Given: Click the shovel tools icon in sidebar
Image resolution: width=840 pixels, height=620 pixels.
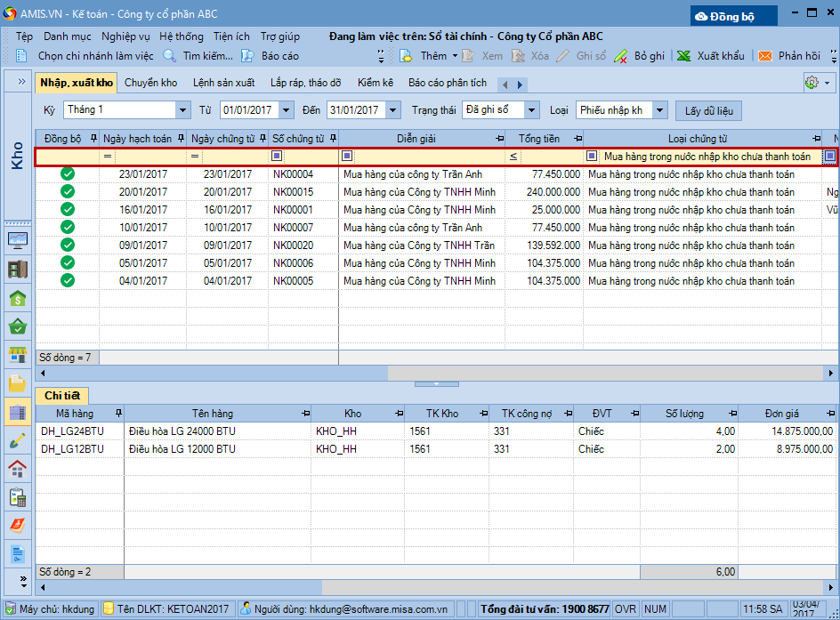Looking at the screenshot, I should [18, 439].
